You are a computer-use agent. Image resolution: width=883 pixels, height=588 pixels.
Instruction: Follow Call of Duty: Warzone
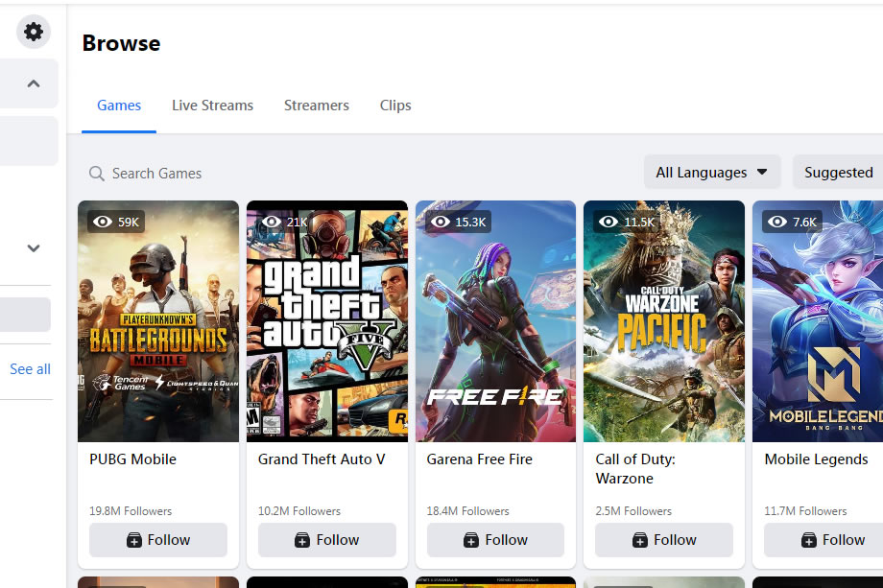pyautogui.click(x=663, y=539)
